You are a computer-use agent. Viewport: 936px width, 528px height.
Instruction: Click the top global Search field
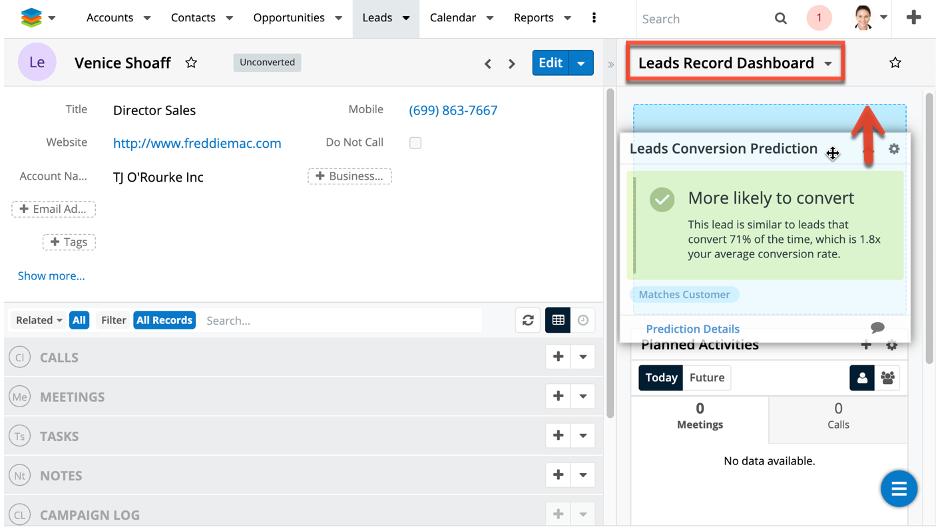pyautogui.click(x=704, y=18)
